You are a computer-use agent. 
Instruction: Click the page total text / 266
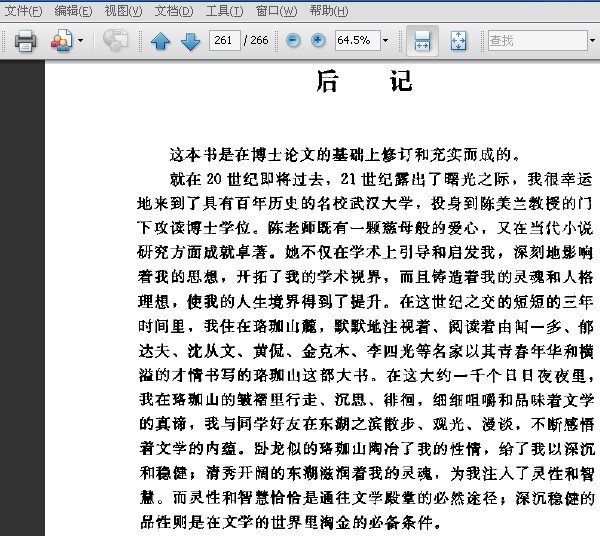point(256,40)
